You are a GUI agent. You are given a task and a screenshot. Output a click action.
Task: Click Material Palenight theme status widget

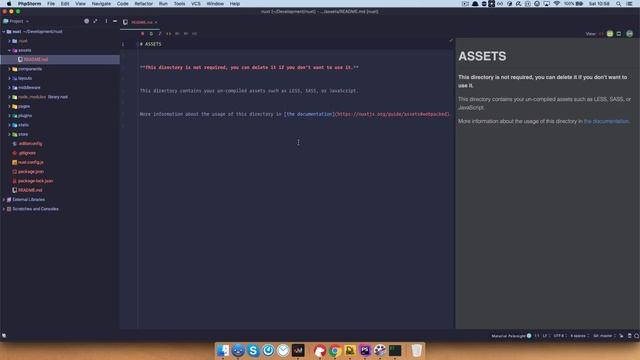tap(511, 336)
